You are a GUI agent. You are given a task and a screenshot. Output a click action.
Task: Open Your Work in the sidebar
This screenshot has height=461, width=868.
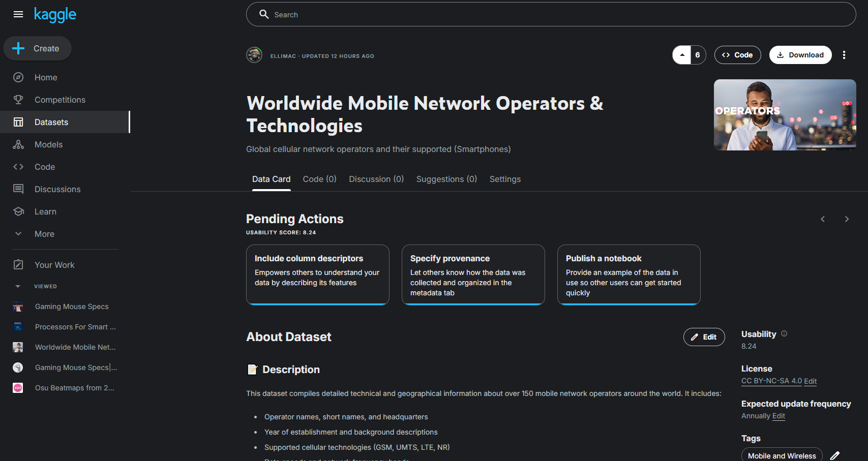65,265
